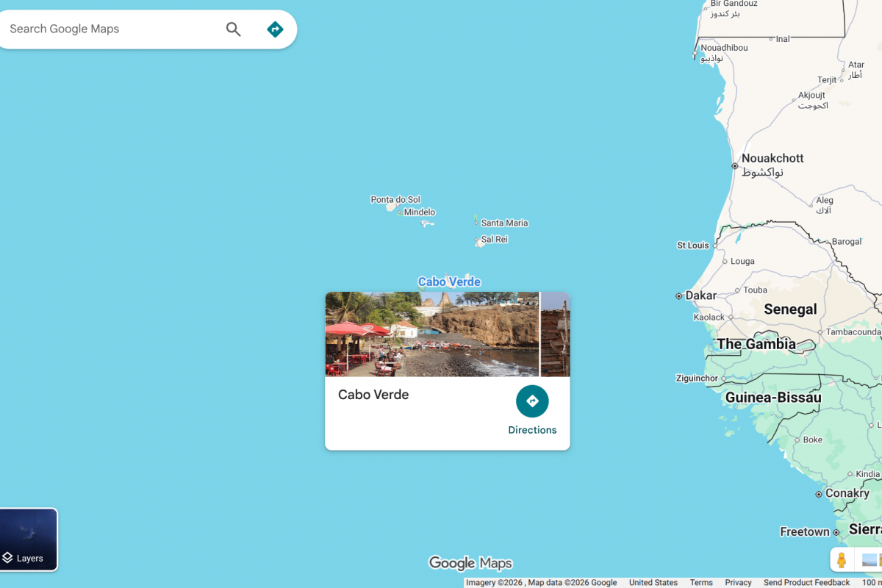Viewport: 882px width, 588px height.
Task: Click United States region link
Action: pos(653,582)
